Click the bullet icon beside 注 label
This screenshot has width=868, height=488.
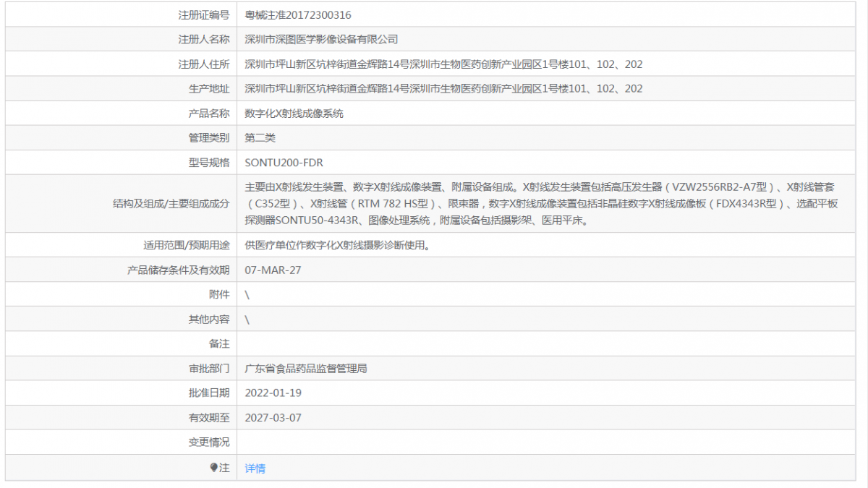coord(214,468)
